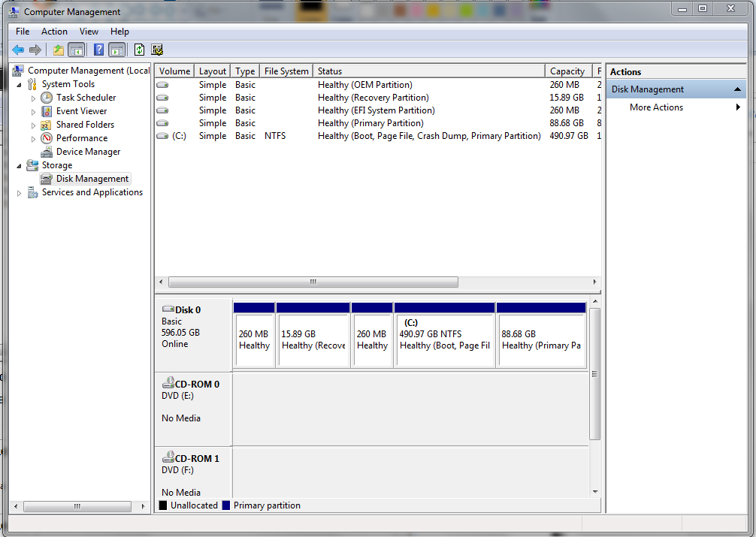Click the Up one level folder icon
Image resolution: width=756 pixels, height=537 pixels.
59,50
